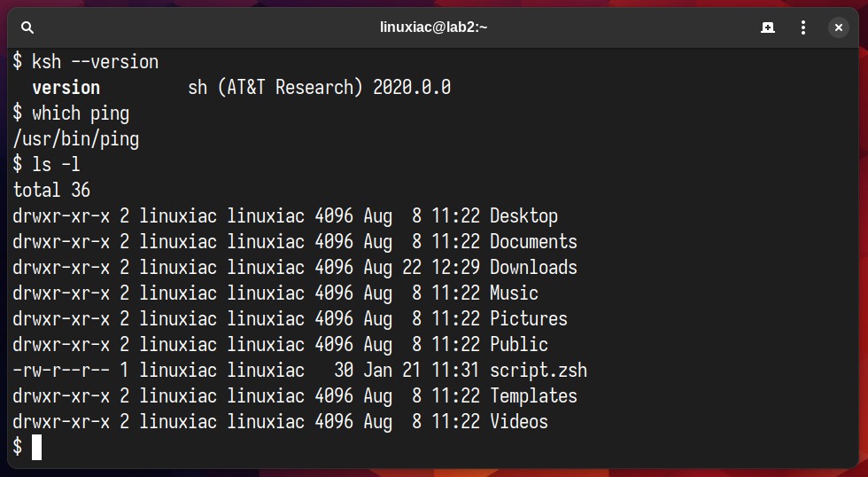Open the three-dot menu
The height and width of the screenshot is (477, 868).
[x=802, y=27]
